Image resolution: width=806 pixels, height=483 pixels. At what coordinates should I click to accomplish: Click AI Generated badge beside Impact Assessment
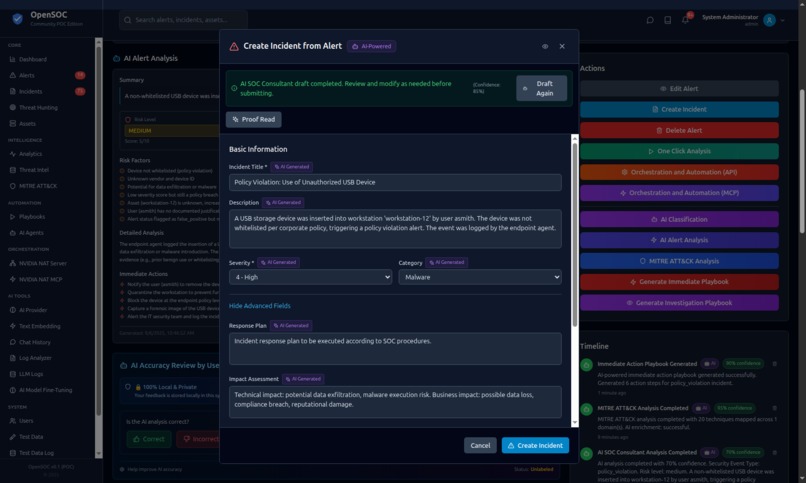point(303,379)
